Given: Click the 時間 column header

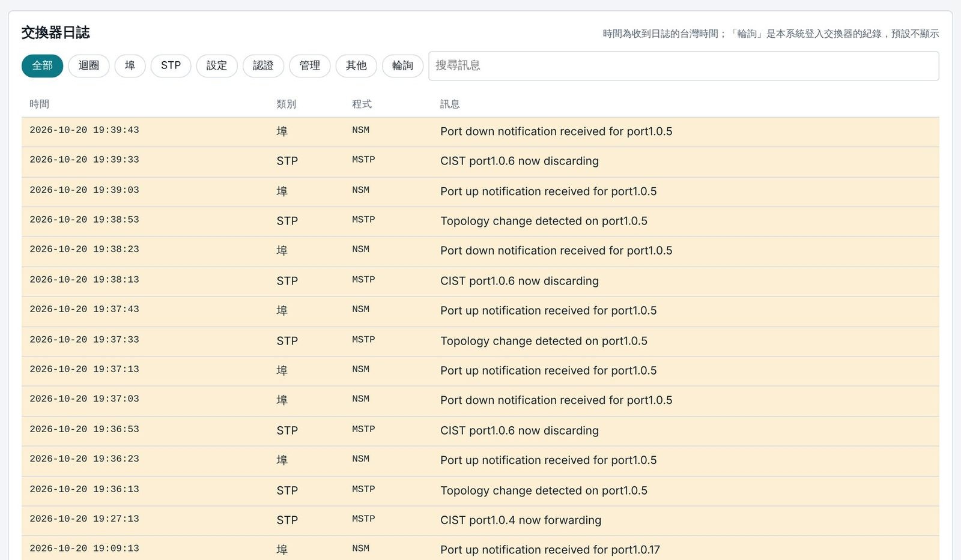Looking at the screenshot, I should (x=40, y=104).
